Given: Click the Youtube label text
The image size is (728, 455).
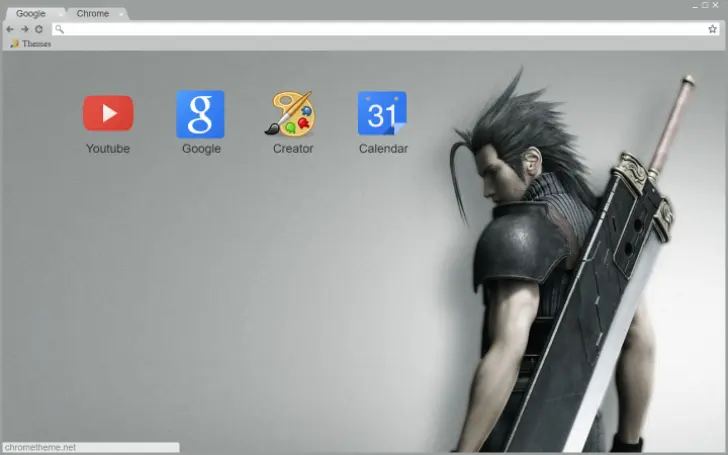Looking at the screenshot, I should click(108, 149).
